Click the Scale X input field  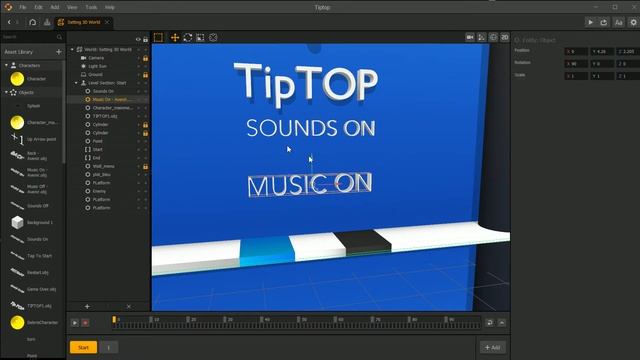tap(576, 76)
